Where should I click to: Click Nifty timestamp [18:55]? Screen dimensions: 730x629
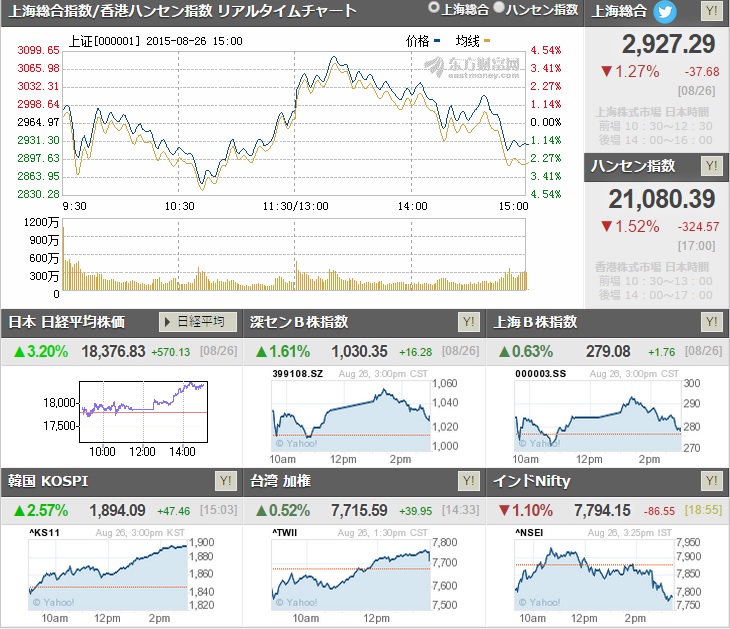[703, 510]
